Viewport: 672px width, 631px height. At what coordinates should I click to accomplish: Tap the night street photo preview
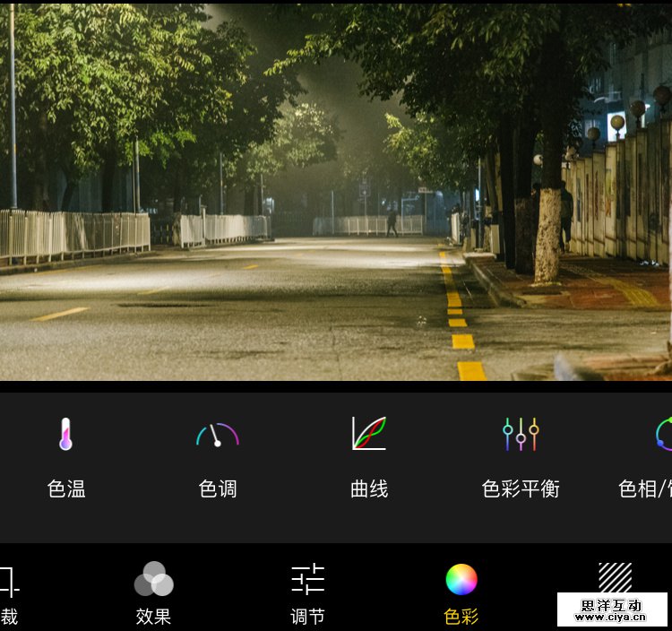pyautogui.click(x=336, y=193)
